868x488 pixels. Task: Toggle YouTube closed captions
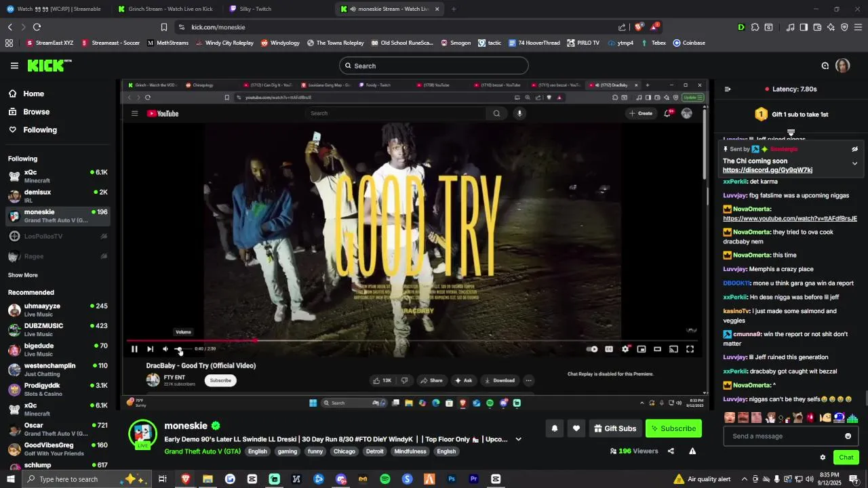pos(609,349)
